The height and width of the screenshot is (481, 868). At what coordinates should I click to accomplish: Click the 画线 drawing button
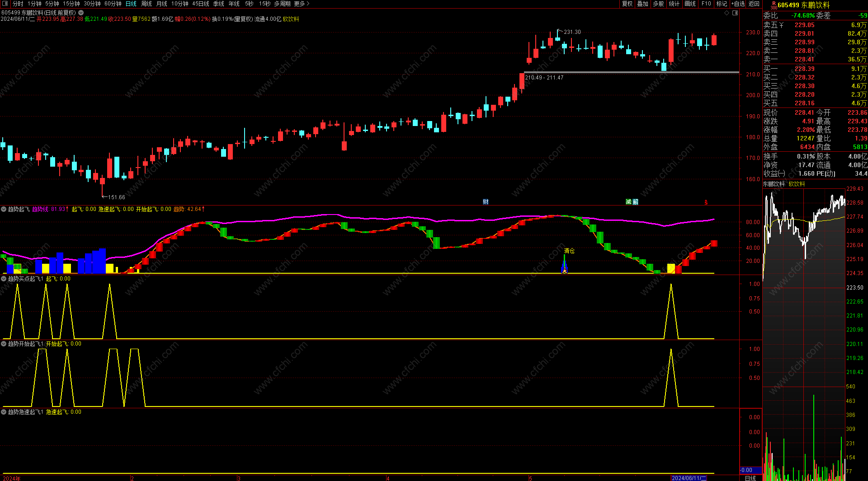(x=690, y=4)
